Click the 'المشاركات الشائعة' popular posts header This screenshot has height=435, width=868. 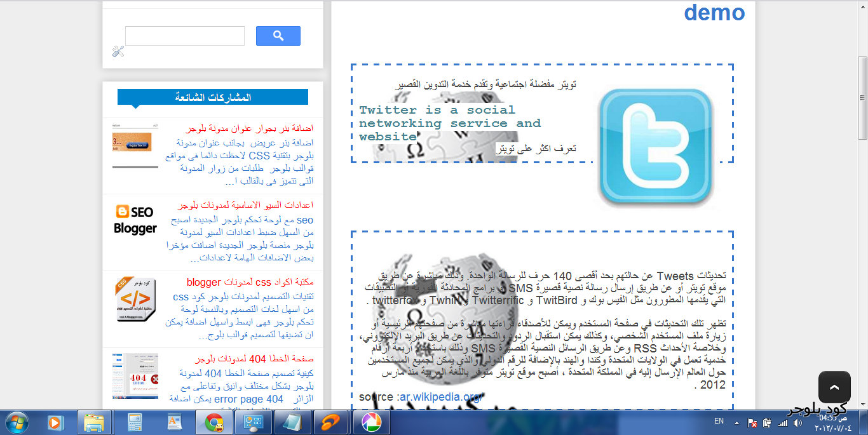213,97
